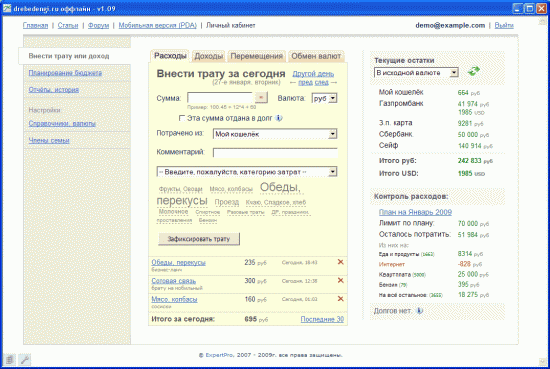Open Справочники, валюты in sidebar
550x369 pixels.
coord(62,123)
